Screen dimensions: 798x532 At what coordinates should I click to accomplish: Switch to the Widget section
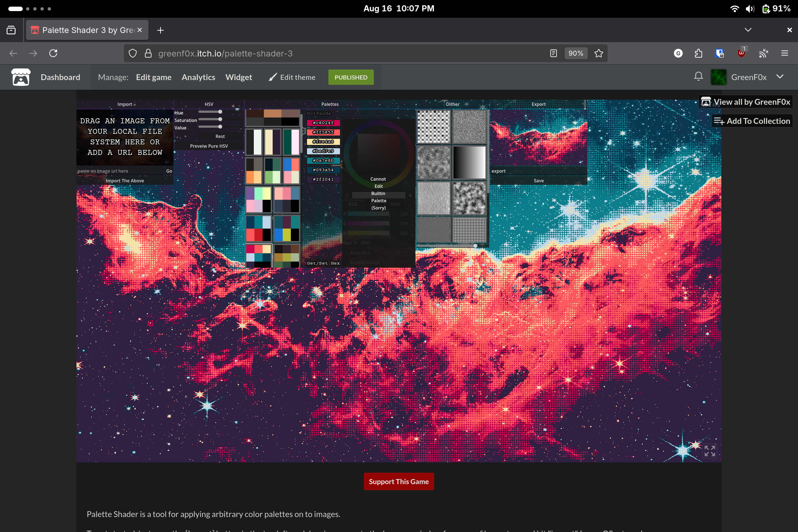[x=239, y=77]
